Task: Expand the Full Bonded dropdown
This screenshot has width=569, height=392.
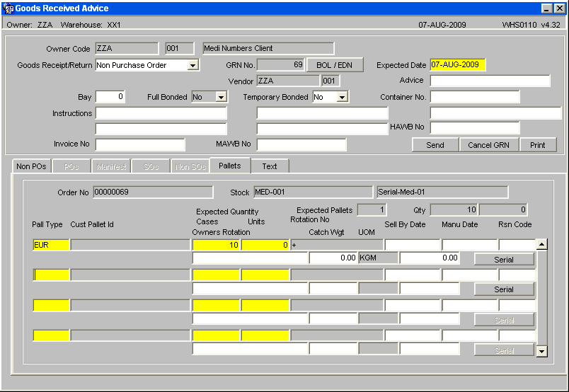Action: [x=221, y=97]
